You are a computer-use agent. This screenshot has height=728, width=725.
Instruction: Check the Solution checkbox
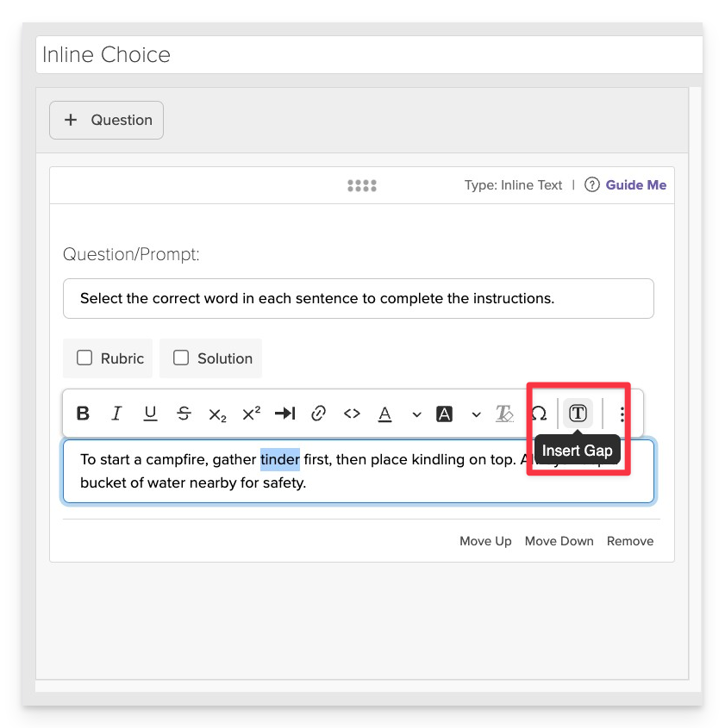click(181, 358)
